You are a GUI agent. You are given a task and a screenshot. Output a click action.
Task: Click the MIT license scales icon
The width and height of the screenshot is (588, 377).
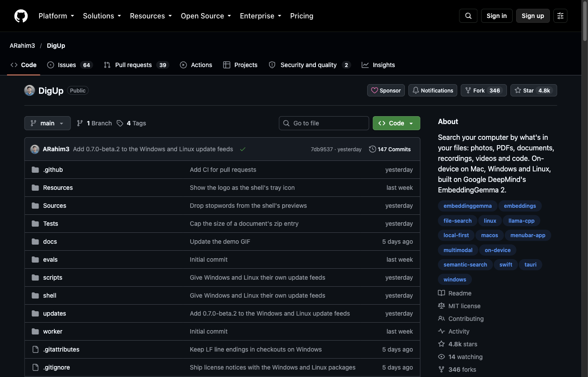click(441, 306)
